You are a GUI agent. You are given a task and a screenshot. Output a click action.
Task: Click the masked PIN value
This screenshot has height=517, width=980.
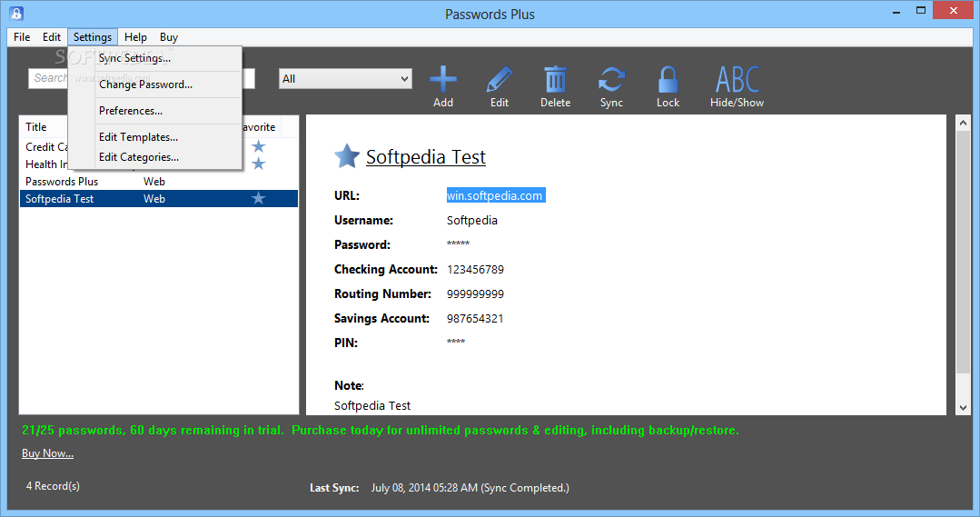point(456,342)
